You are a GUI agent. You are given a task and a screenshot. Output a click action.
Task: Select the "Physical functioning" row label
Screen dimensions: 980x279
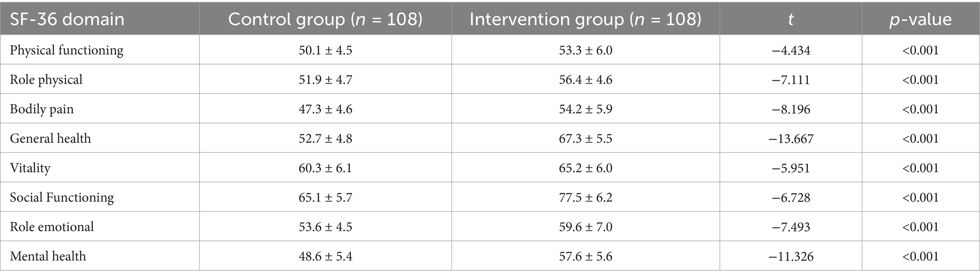point(67,50)
